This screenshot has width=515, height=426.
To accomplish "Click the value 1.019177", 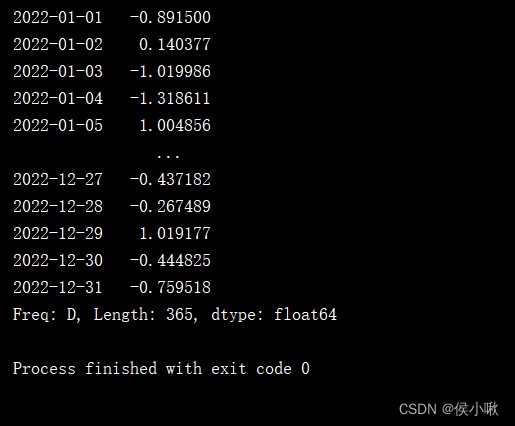I will tap(175, 233).
